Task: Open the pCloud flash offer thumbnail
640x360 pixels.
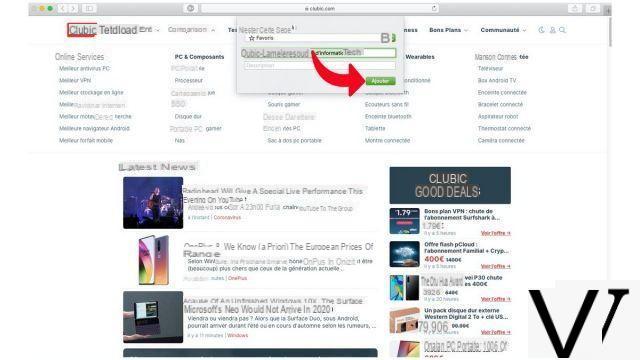Action: 404,254
